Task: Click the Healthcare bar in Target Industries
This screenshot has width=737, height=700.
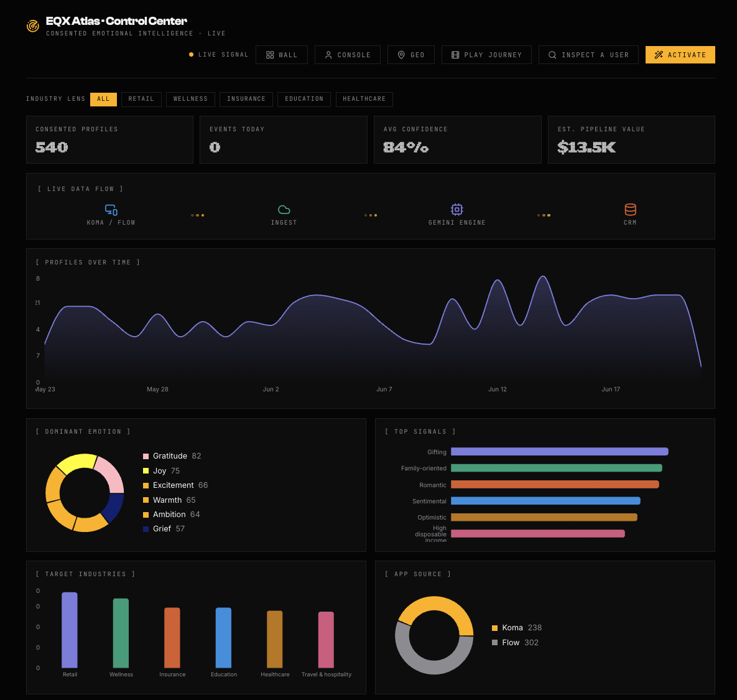Action: [x=274, y=640]
